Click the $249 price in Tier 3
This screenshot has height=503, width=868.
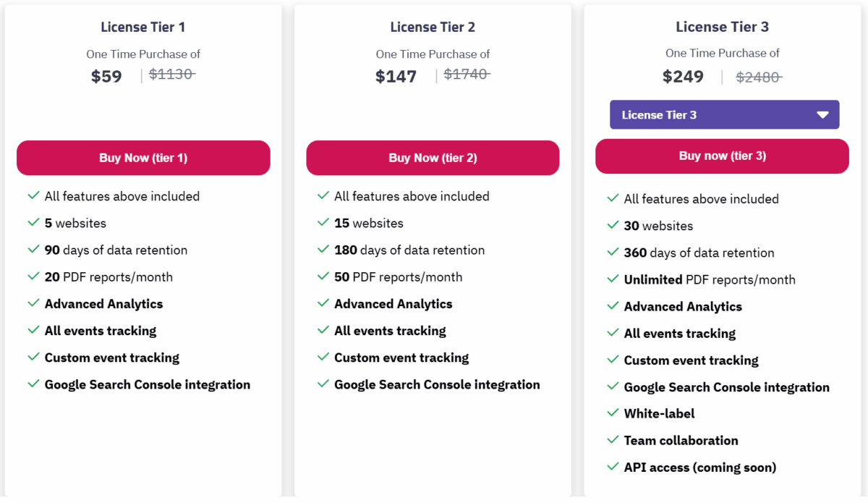683,77
